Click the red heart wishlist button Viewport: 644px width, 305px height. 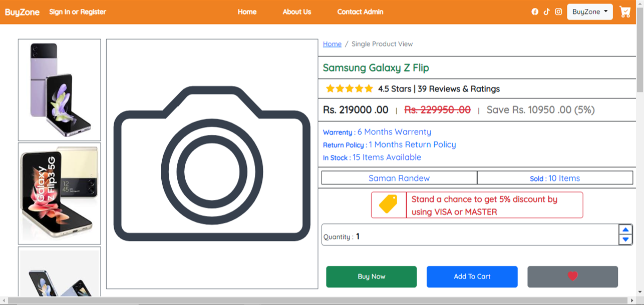pos(572,276)
